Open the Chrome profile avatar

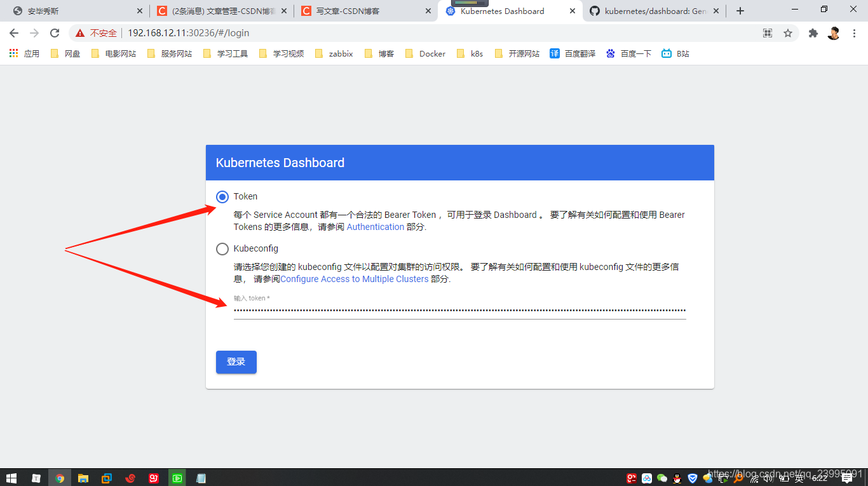pyautogui.click(x=834, y=33)
